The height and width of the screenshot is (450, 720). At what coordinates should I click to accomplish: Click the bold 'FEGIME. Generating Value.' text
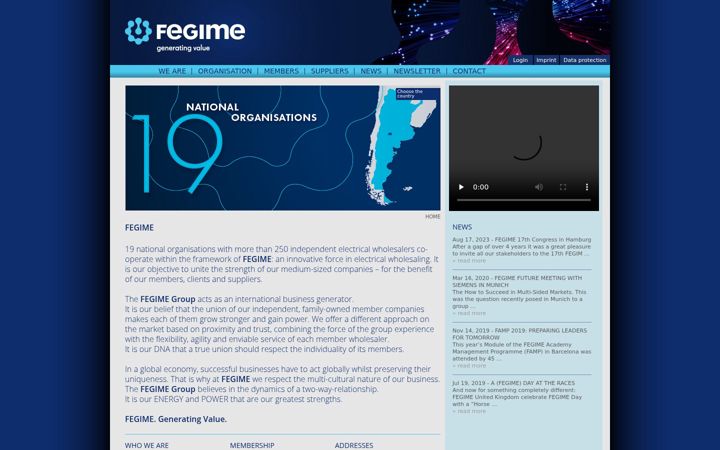coord(176,419)
